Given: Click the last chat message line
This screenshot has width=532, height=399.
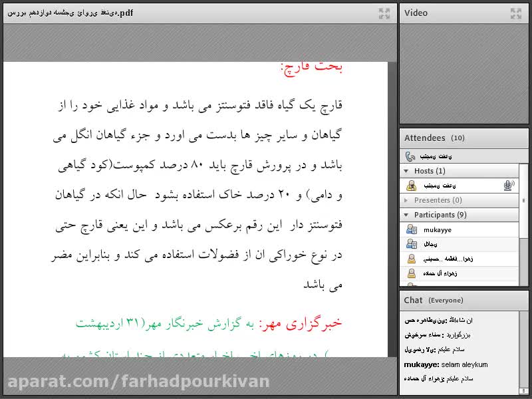Looking at the screenshot, I should (438, 378).
